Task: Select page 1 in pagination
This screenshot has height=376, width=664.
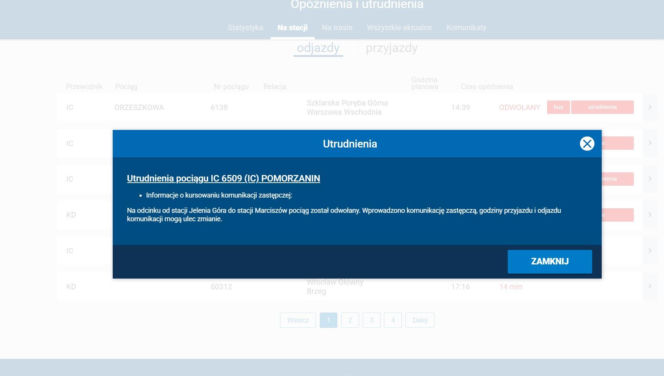Action: pos(328,320)
